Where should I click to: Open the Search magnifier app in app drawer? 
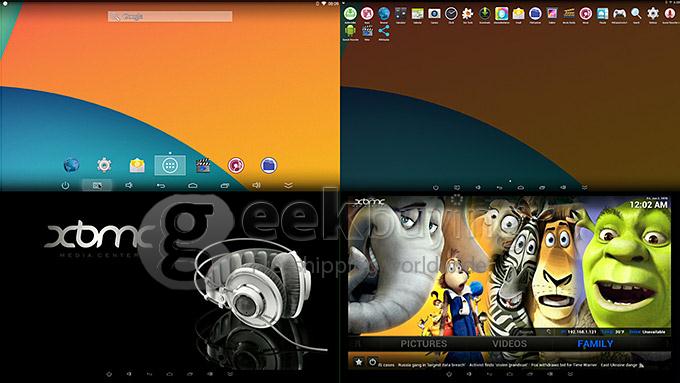coord(636,14)
